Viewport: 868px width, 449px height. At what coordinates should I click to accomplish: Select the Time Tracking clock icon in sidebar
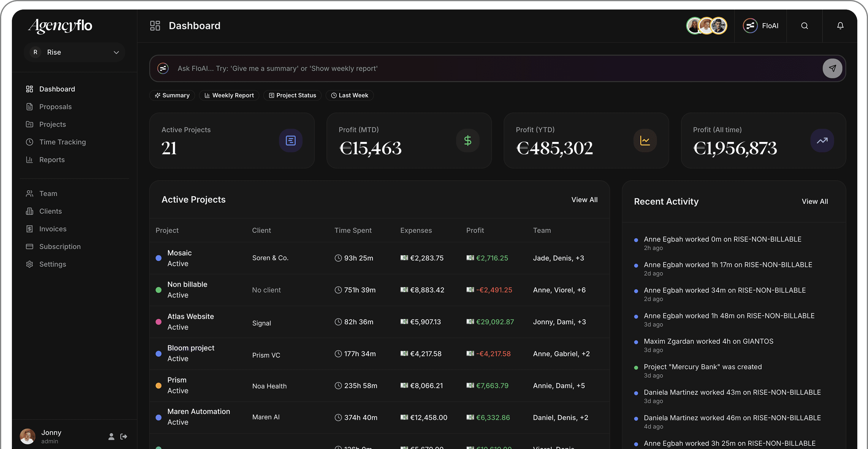pyautogui.click(x=30, y=142)
